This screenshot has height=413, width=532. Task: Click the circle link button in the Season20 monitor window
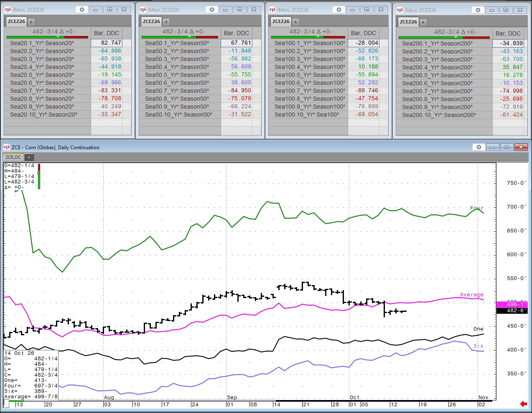click(x=82, y=10)
